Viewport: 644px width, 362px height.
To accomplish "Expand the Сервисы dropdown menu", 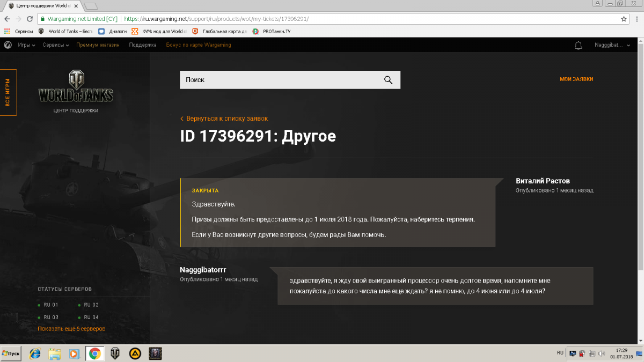I will pyautogui.click(x=56, y=45).
